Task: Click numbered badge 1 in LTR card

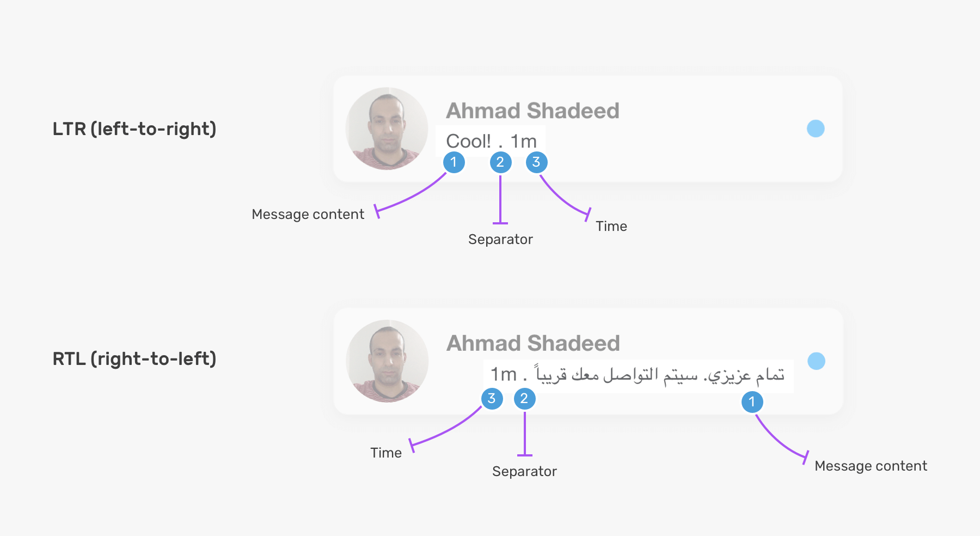Action: click(454, 162)
